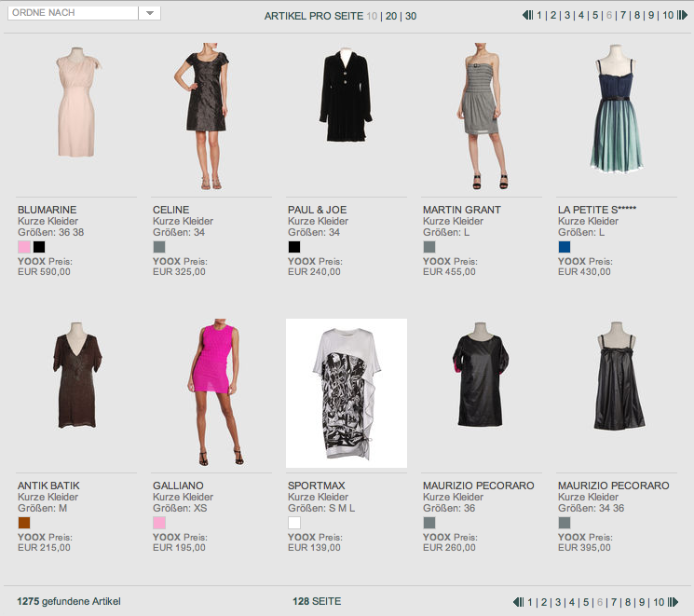Jump to first page via bottom arrow icon
The image size is (694, 616).
click(518, 602)
